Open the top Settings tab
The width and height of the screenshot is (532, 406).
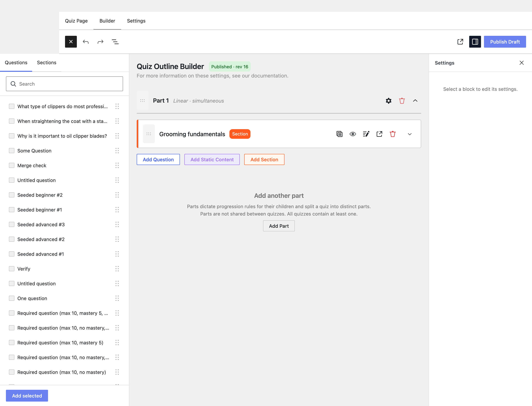point(136,21)
